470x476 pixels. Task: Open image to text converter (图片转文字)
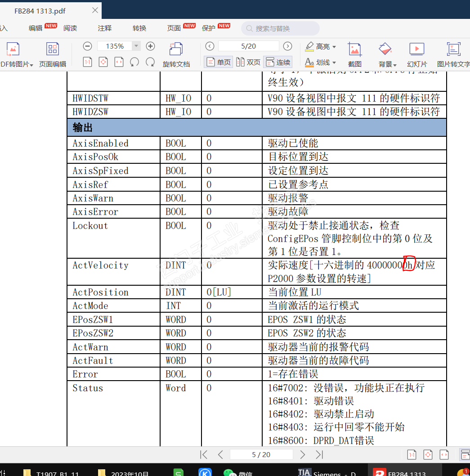453,54
